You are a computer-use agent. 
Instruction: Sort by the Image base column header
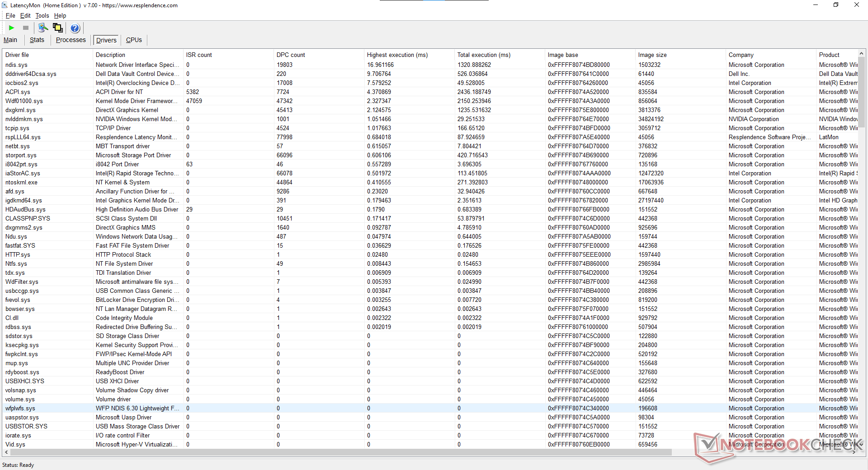click(x=590, y=55)
